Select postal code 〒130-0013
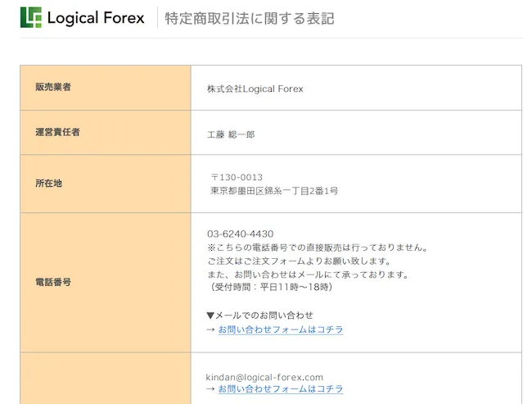 pyautogui.click(x=237, y=177)
